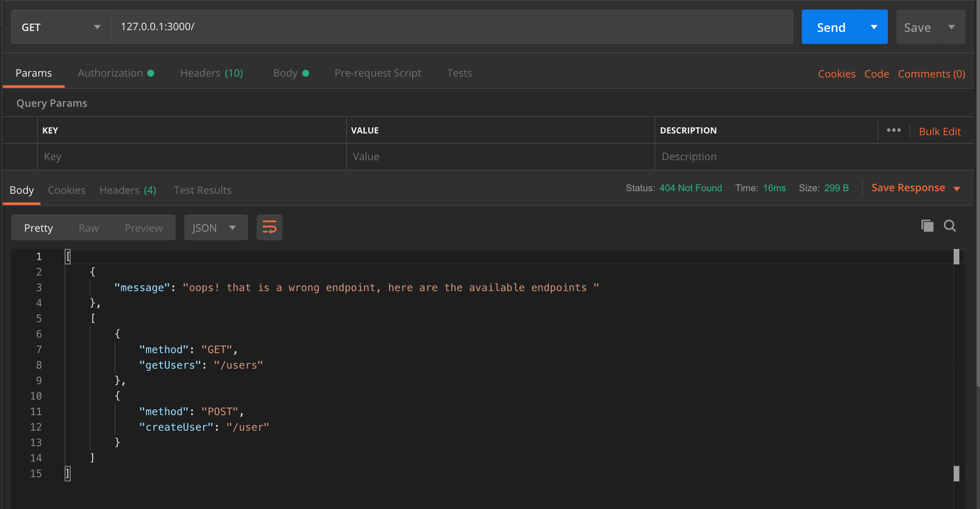Click the query param Value field

pyautogui.click(x=501, y=157)
